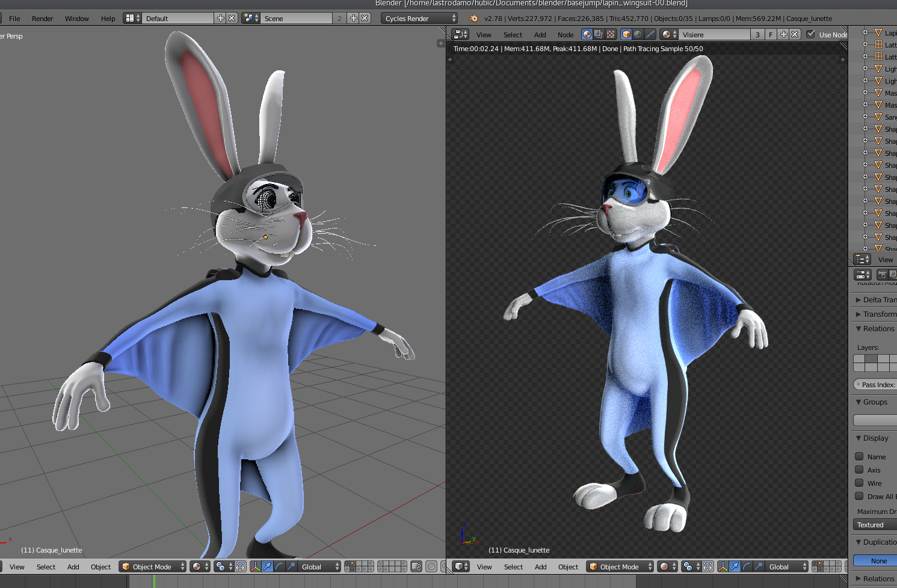The width and height of the screenshot is (897, 588).
Task: Open the Render menu
Action: click(43, 19)
